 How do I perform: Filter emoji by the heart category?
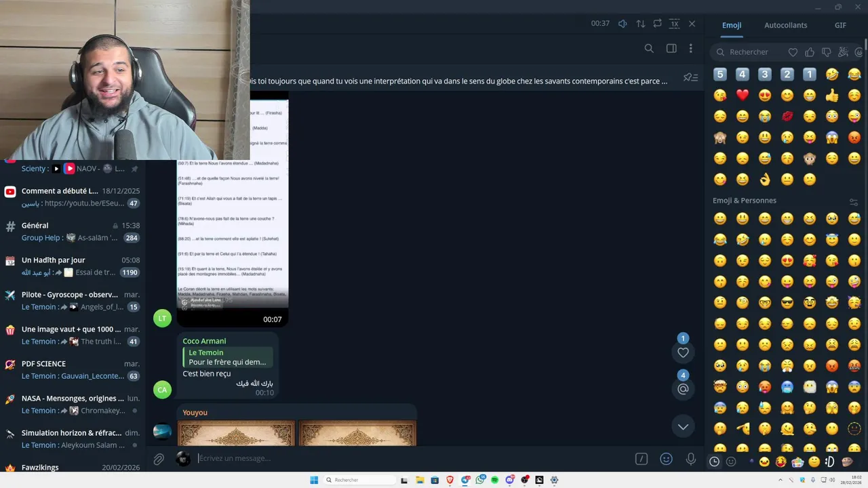click(x=793, y=52)
